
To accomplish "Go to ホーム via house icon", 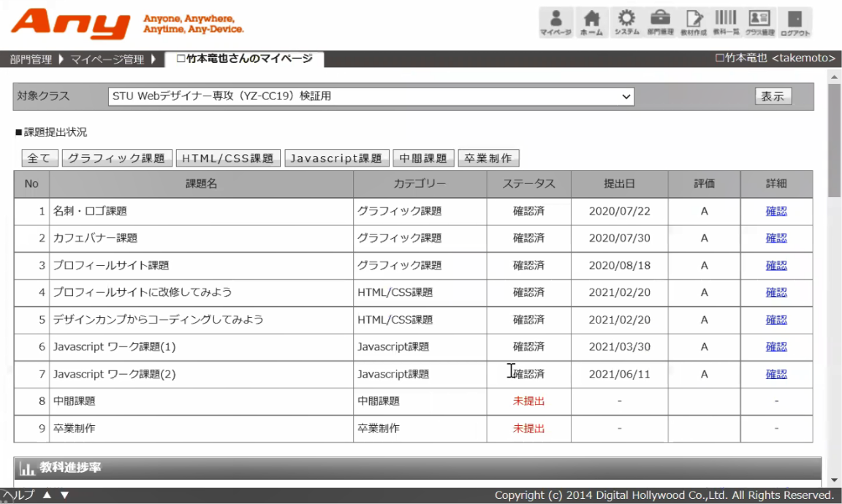I will 591,22.
